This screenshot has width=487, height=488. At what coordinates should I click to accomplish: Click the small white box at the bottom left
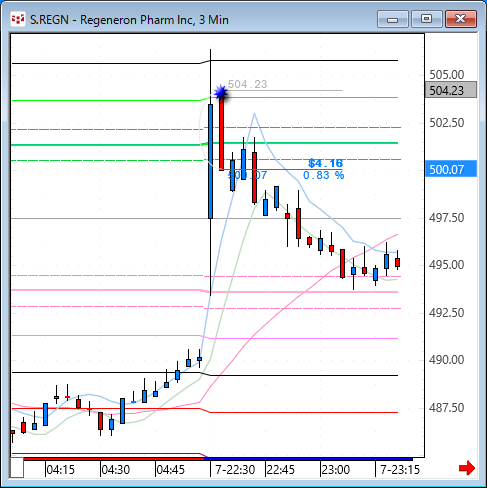(17, 468)
